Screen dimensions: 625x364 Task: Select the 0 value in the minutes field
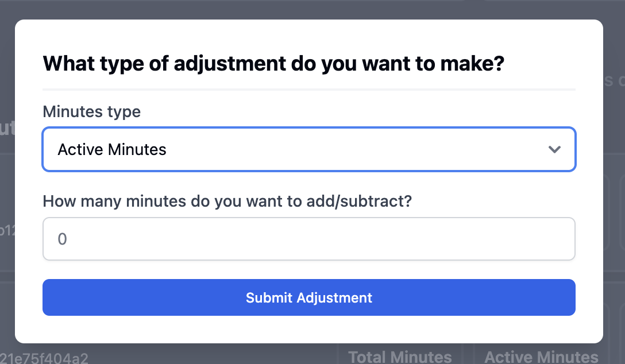63,239
